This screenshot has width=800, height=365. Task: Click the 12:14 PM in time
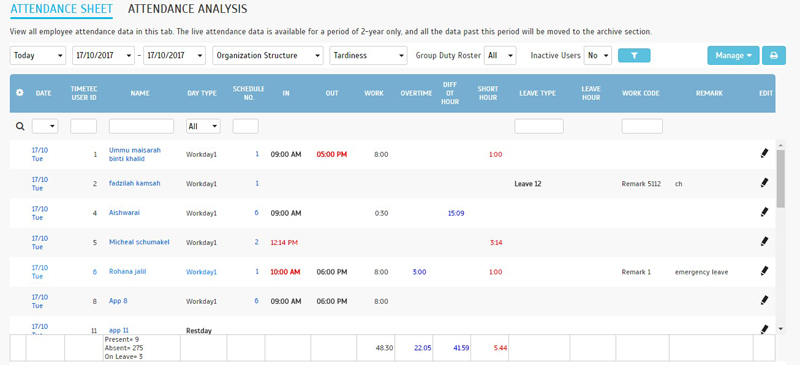(x=284, y=242)
